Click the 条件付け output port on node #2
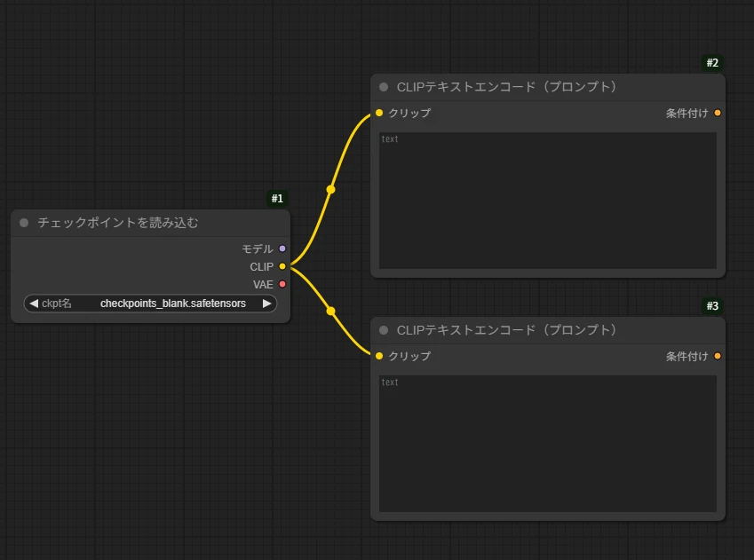 click(x=717, y=113)
